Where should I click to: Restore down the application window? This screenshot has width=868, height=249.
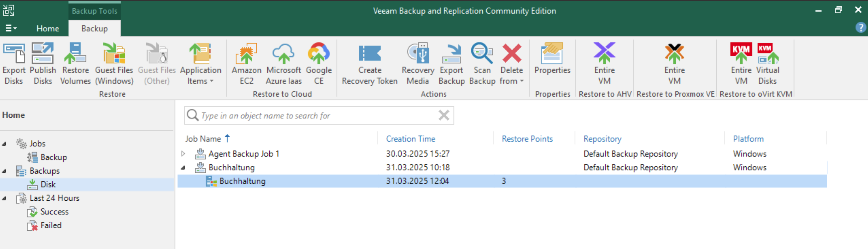[x=838, y=10]
